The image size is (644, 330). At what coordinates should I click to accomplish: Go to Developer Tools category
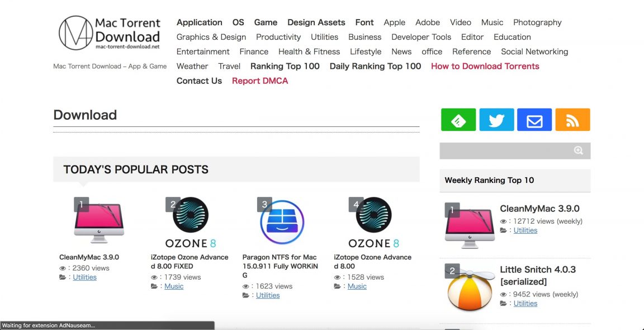tap(421, 37)
